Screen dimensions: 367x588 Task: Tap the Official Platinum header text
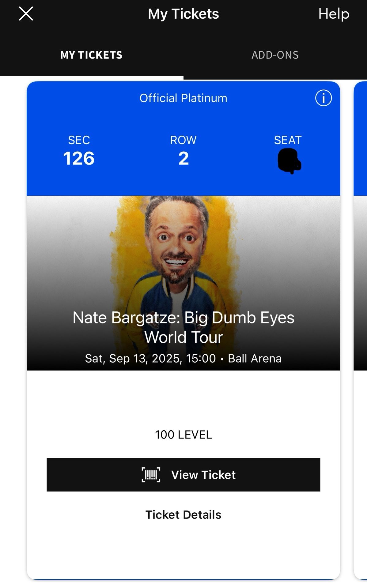[183, 98]
